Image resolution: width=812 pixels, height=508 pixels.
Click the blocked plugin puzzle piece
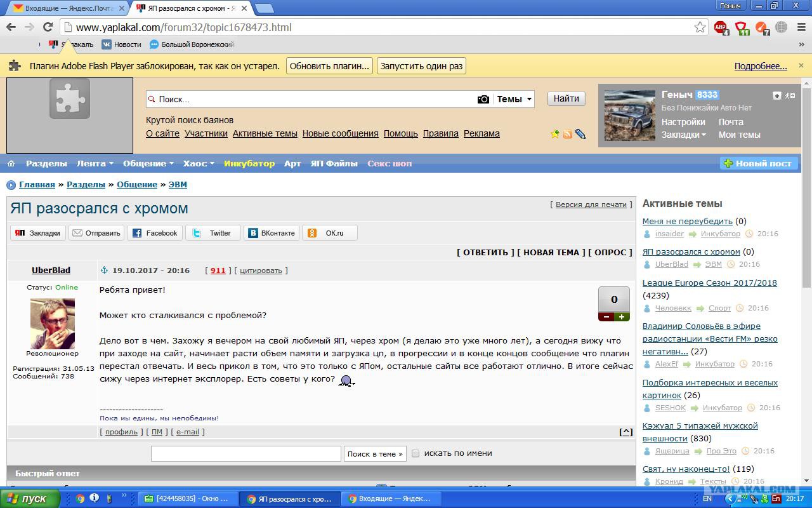[x=70, y=99]
